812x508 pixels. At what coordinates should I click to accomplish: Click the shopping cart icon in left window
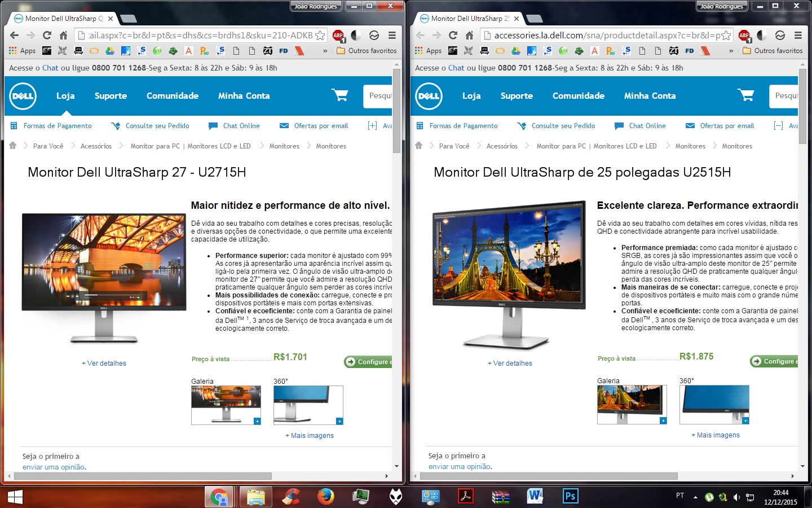[340, 95]
